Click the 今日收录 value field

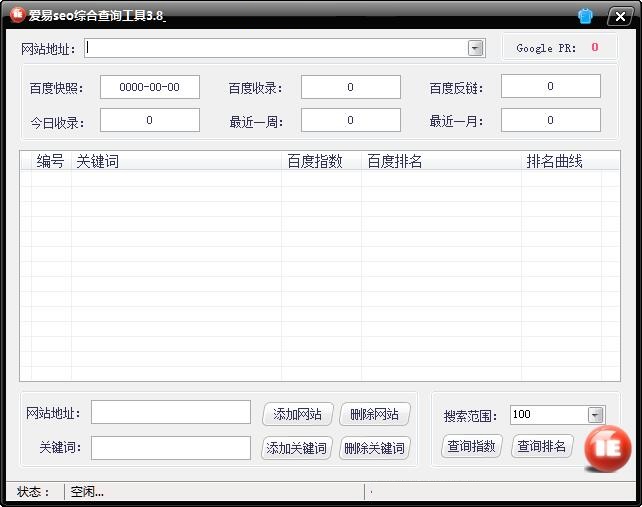coord(150,120)
